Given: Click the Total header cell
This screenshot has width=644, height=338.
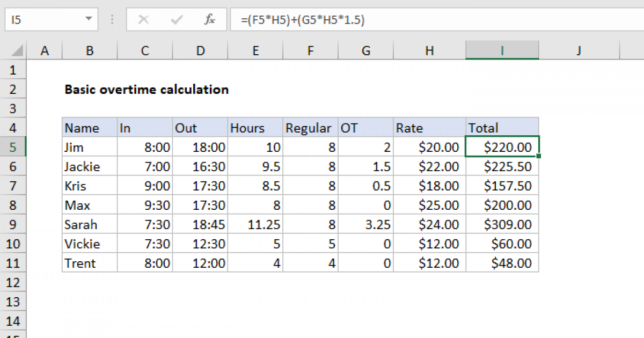Looking at the screenshot, I should [x=502, y=128].
